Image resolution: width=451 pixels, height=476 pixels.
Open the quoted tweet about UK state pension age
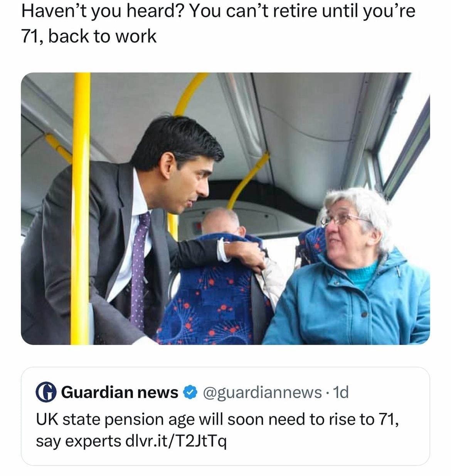(x=225, y=416)
